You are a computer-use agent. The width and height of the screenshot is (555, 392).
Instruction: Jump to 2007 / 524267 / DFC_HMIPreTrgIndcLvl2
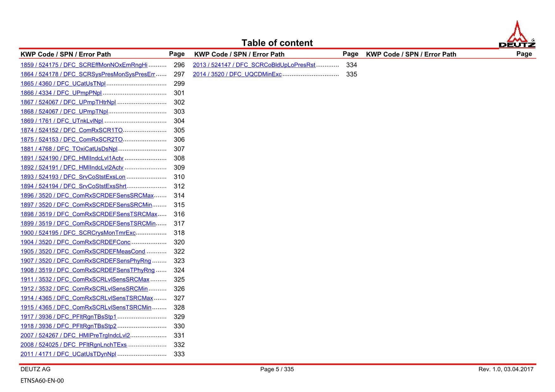coord(75,335)
